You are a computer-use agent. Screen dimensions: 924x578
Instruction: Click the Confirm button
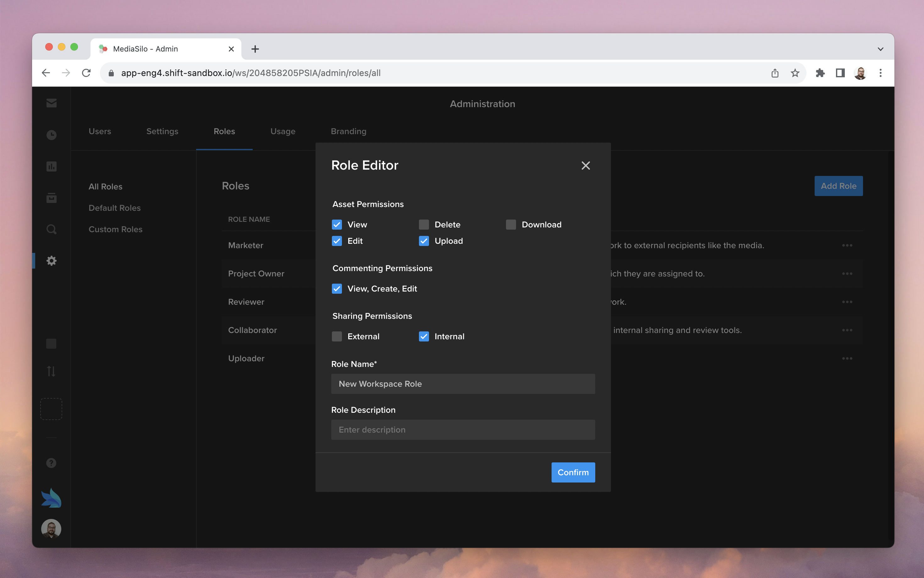coord(573,472)
